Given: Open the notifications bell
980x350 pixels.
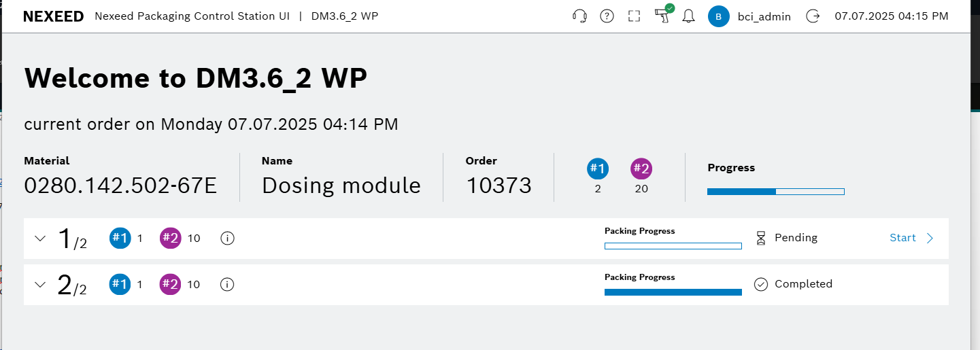Looking at the screenshot, I should pyautogui.click(x=688, y=16).
